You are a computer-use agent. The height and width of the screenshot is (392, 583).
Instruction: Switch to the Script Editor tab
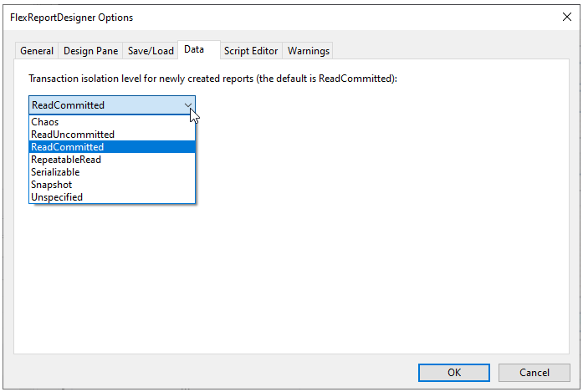point(251,51)
